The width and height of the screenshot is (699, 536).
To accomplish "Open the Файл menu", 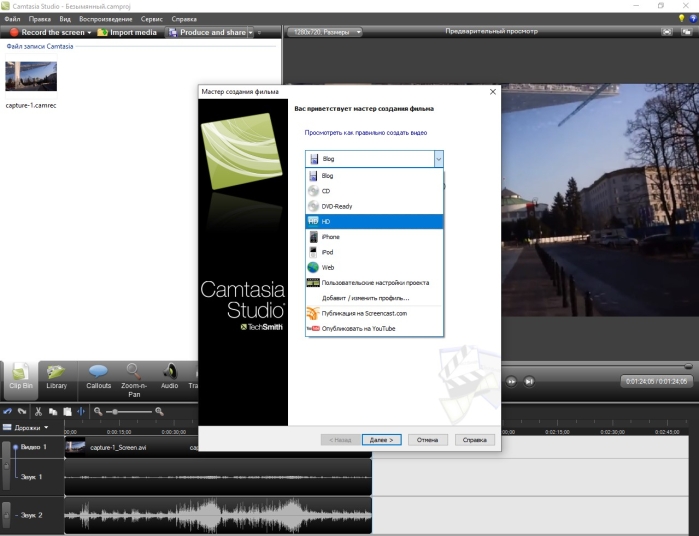I will [x=12, y=19].
